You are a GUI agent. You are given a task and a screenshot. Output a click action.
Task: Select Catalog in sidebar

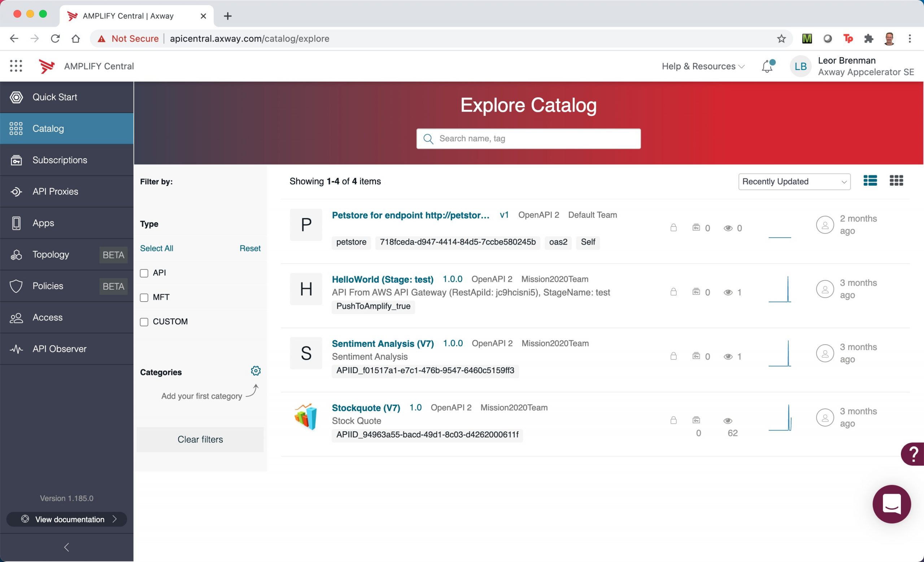click(x=67, y=129)
